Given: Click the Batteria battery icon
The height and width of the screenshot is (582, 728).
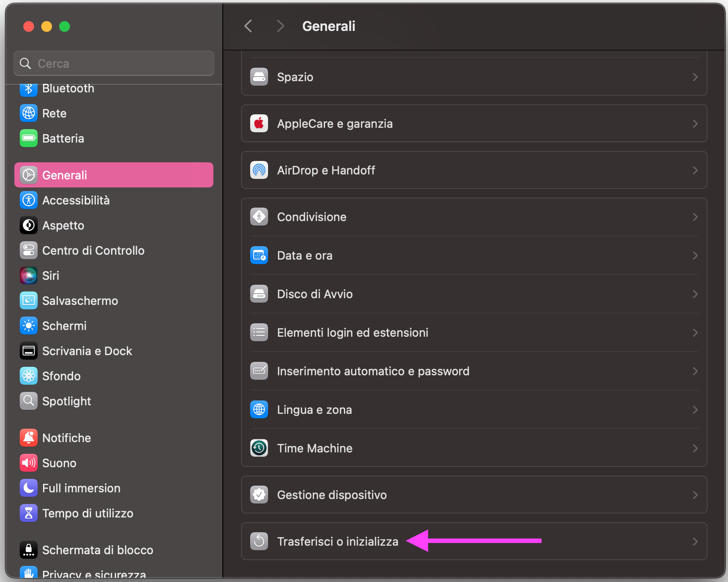Looking at the screenshot, I should tap(28, 138).
